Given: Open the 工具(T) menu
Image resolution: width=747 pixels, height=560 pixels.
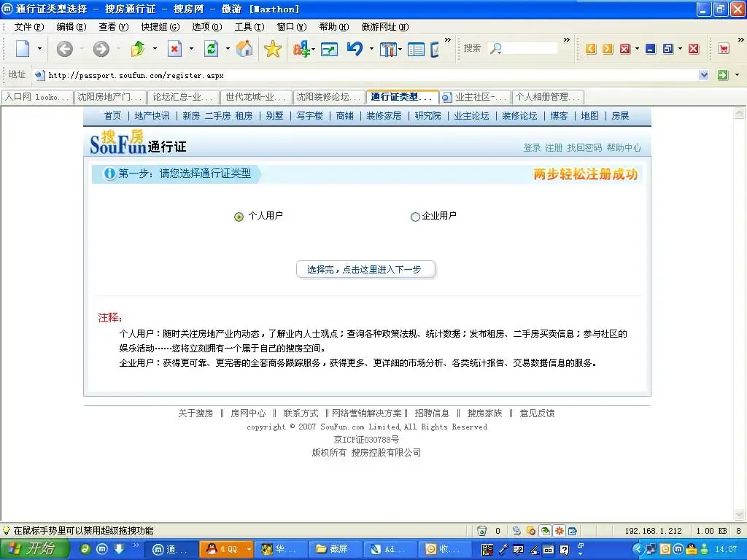Looking at the screenshot, I should coord(249,27).
